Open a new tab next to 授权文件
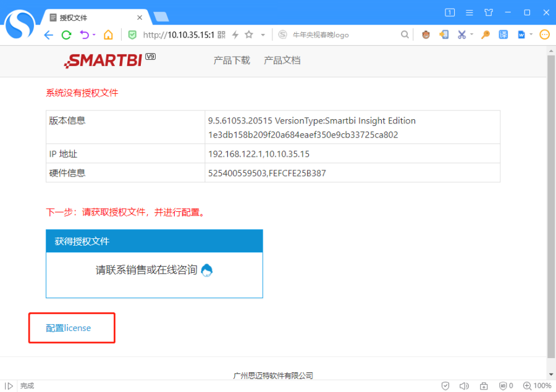 coord(161,17)
